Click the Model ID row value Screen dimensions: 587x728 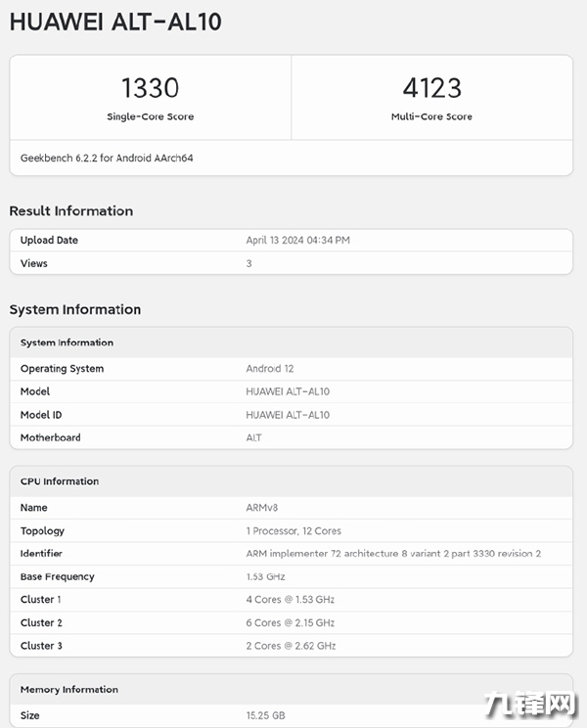click(288, 415)
